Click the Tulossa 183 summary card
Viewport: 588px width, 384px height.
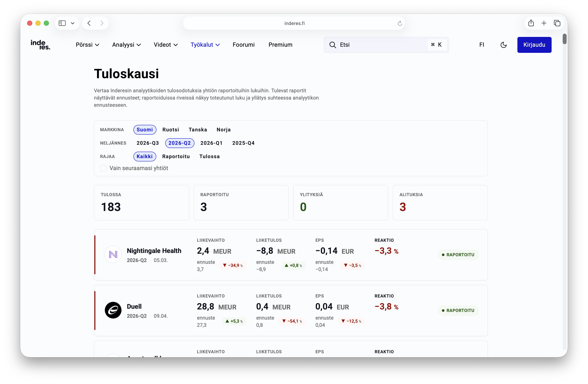tap(142, 202)
